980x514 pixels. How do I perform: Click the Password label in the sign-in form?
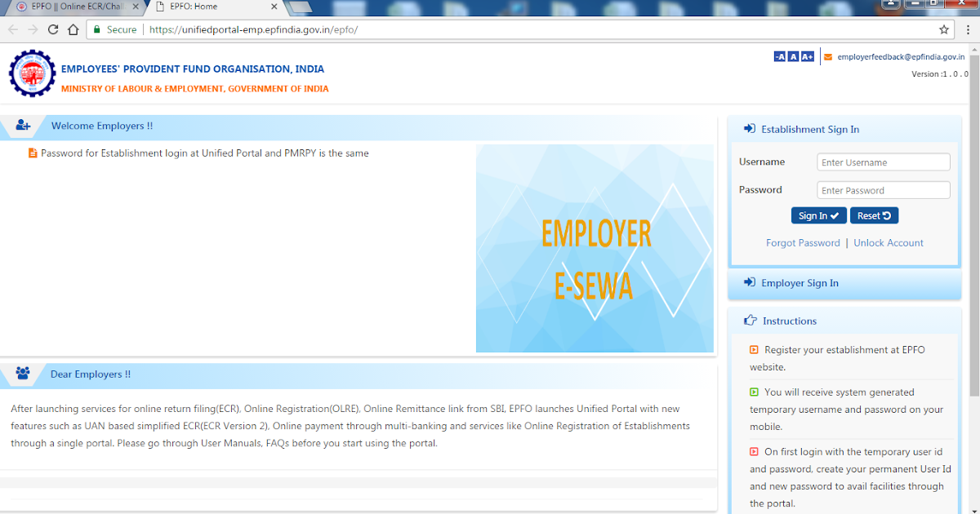click(760, 189)
